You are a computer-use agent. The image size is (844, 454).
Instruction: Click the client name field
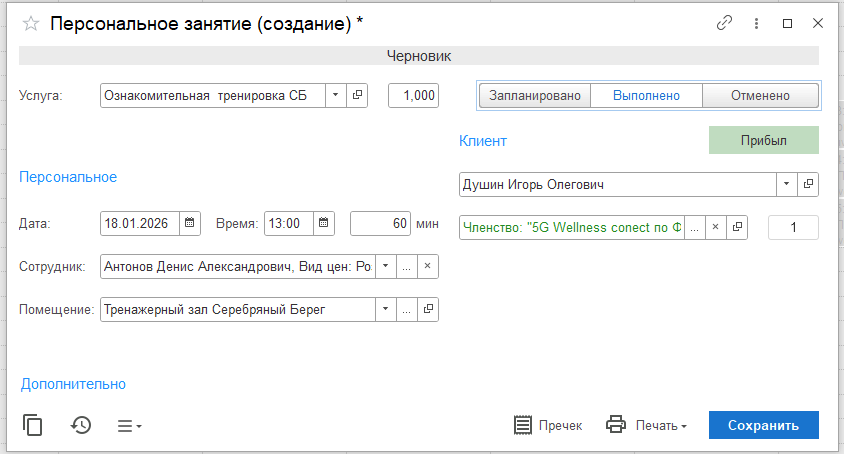618,184
